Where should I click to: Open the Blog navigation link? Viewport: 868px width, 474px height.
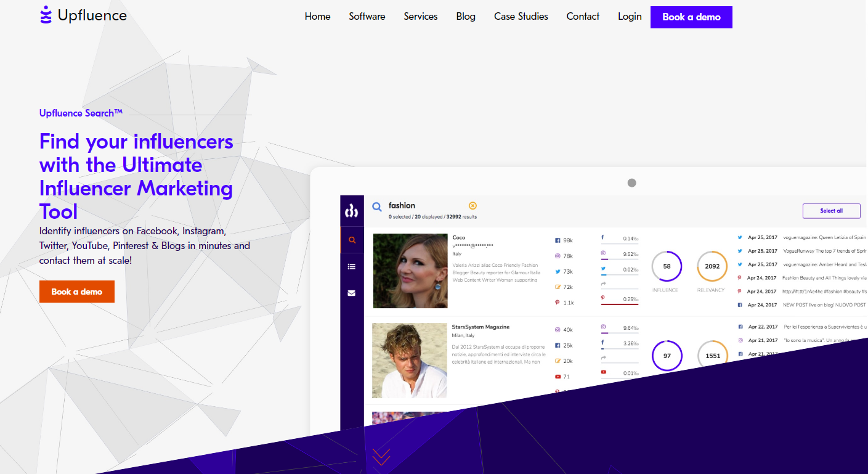pyautogui.click(x=466, y=17)
